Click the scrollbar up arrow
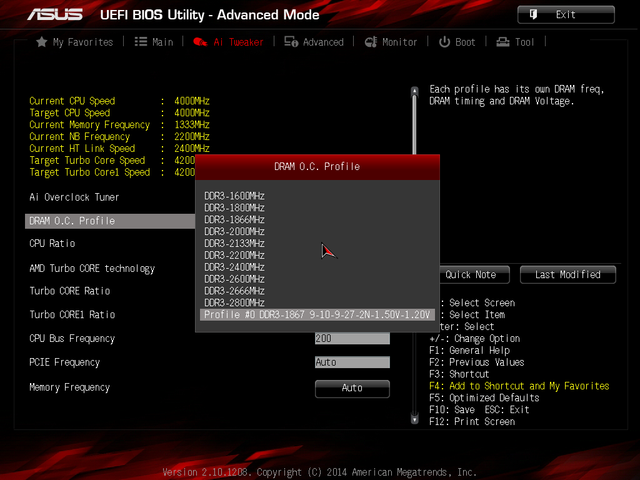This screenshot has width=640, height=480. (415, 91)
